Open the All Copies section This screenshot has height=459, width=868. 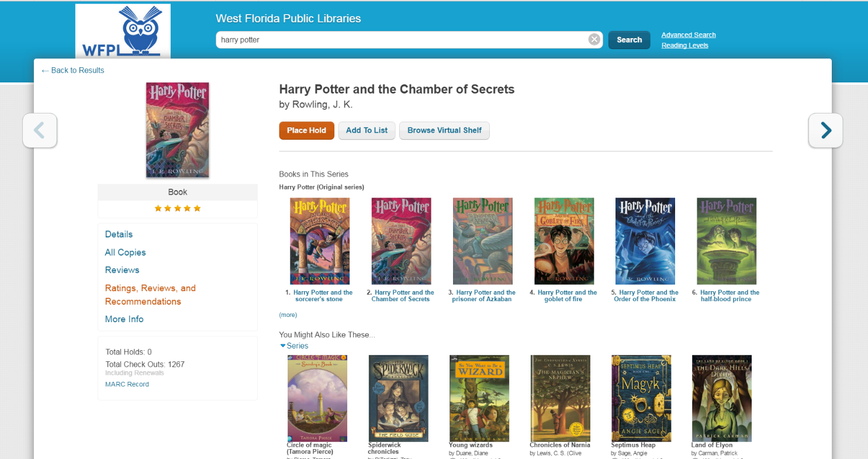point(125,253)
